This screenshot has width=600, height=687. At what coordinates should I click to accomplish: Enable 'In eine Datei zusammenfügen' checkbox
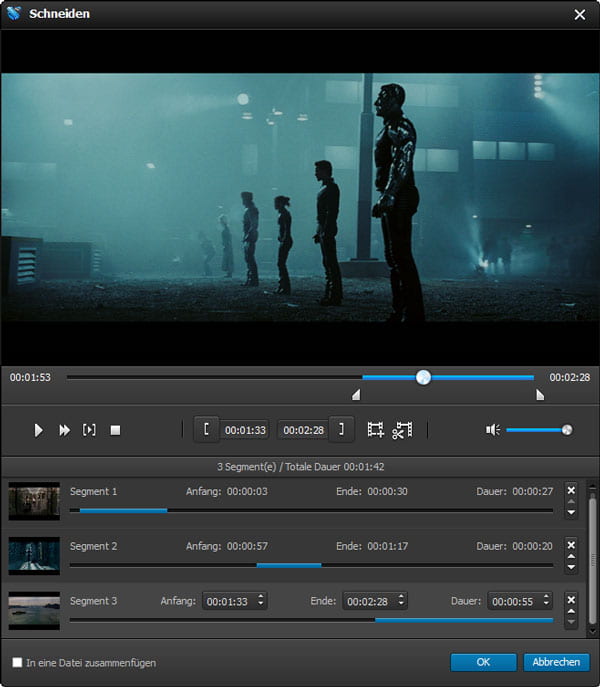(x=17, y=662)
